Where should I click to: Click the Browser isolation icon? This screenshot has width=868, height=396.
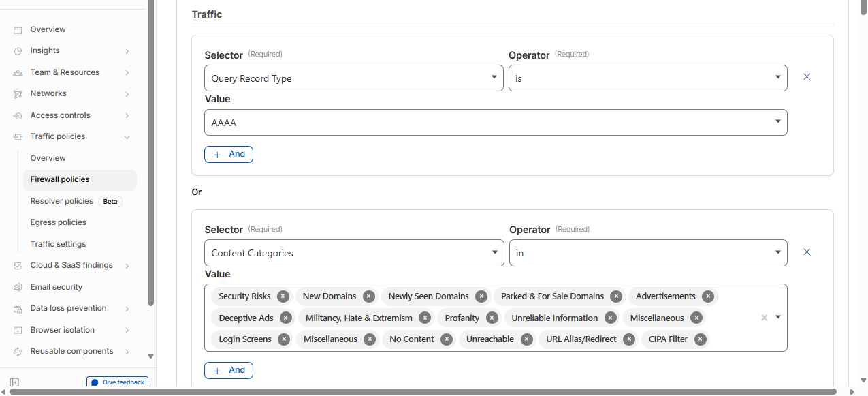point(18,331)
